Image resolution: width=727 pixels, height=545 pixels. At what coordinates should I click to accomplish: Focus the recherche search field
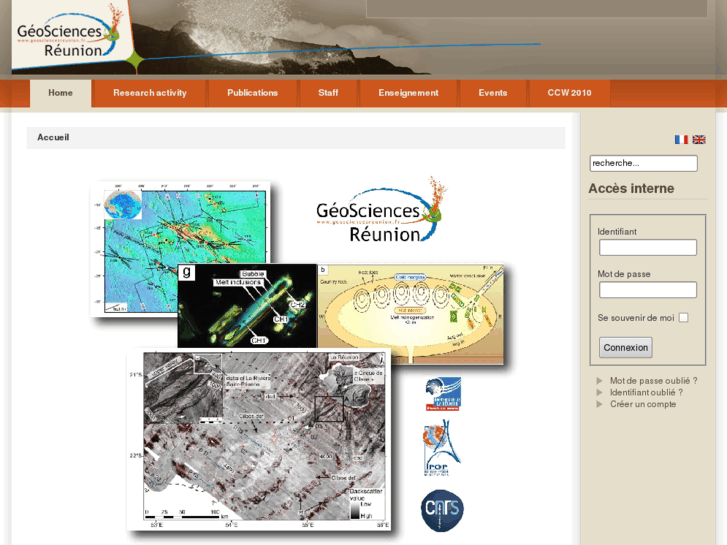coord(644,163)
